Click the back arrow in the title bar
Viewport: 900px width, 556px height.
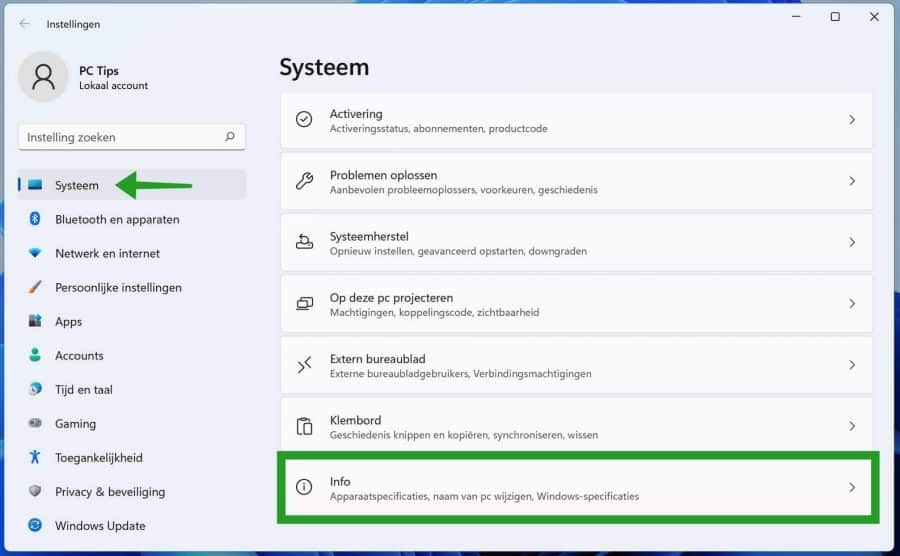24,24
